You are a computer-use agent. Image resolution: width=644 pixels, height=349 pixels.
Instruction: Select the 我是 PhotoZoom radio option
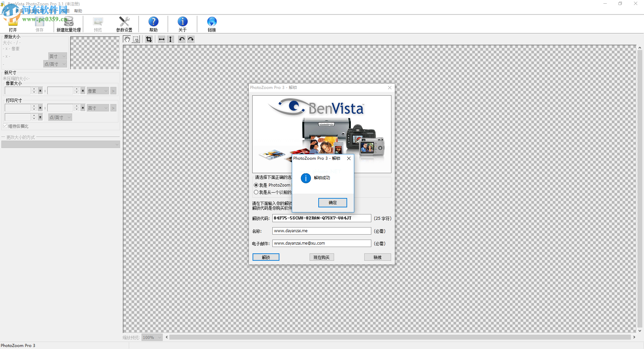point(256,185)
